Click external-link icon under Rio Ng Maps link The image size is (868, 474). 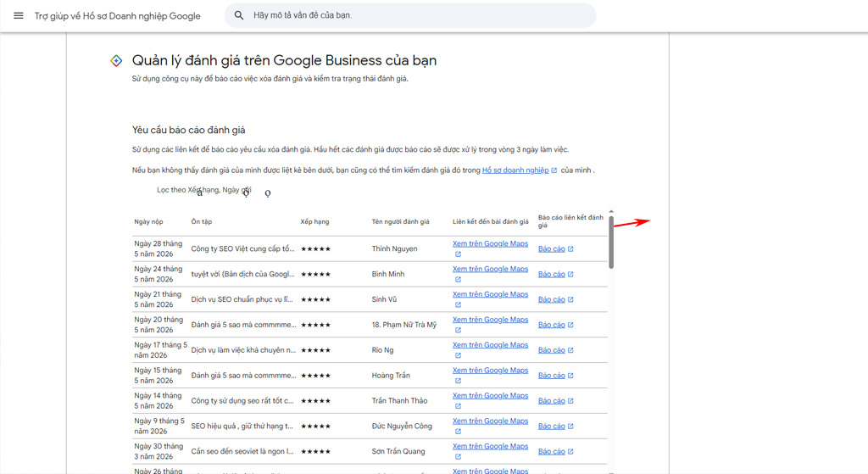click(458, 355)
